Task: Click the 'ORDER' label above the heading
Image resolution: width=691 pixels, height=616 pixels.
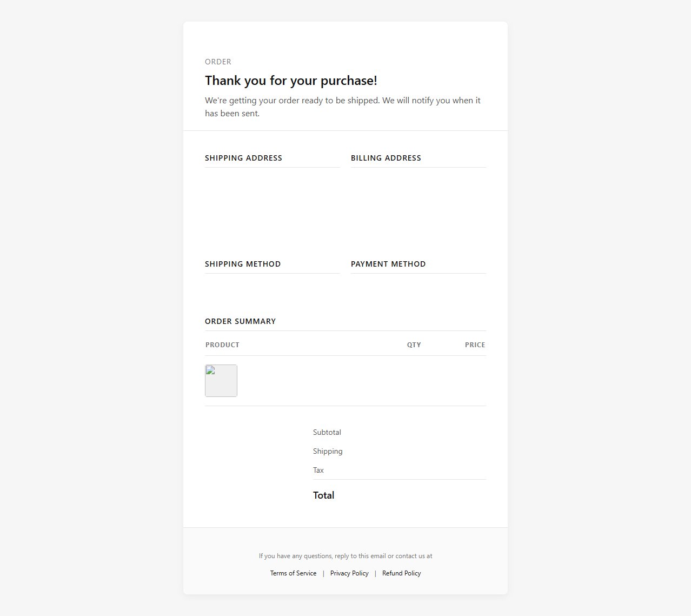Action: 218,62
